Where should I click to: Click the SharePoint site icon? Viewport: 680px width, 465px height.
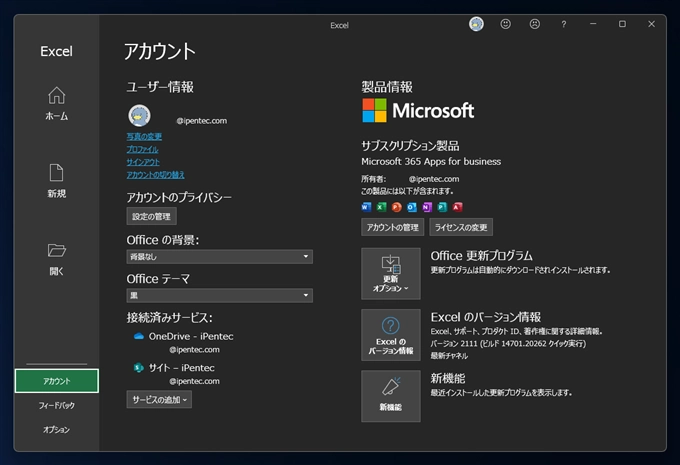(139, 368)
